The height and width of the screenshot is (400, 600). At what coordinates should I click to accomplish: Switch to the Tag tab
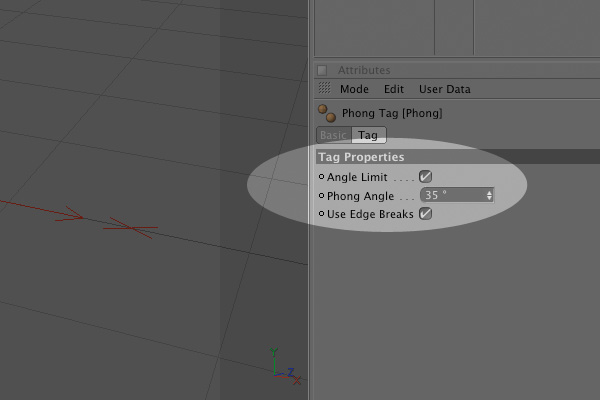(x=368, y=135)
